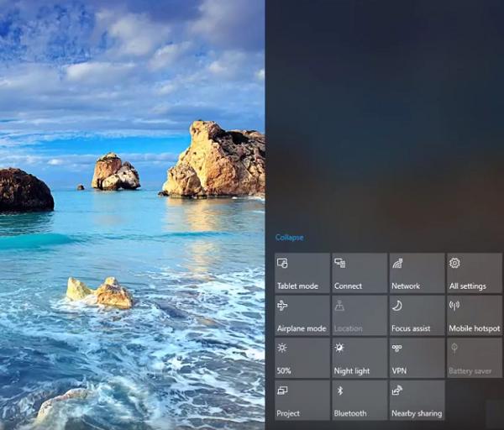This screenshot has height=430, width=504.
Task: Toggle Focus assist moon tile
Action: coord(417,316)
